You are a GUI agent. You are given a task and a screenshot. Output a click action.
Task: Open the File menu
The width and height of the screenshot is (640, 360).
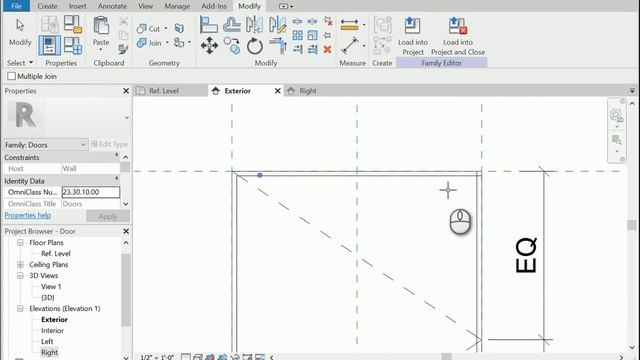pyautogui.click(x=16, y=6)
